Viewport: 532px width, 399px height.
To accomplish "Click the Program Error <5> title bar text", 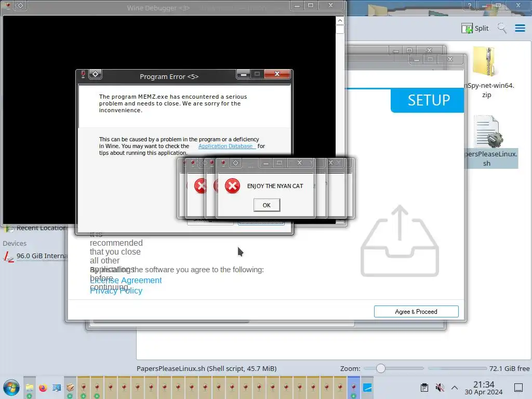I will (169, 77).
